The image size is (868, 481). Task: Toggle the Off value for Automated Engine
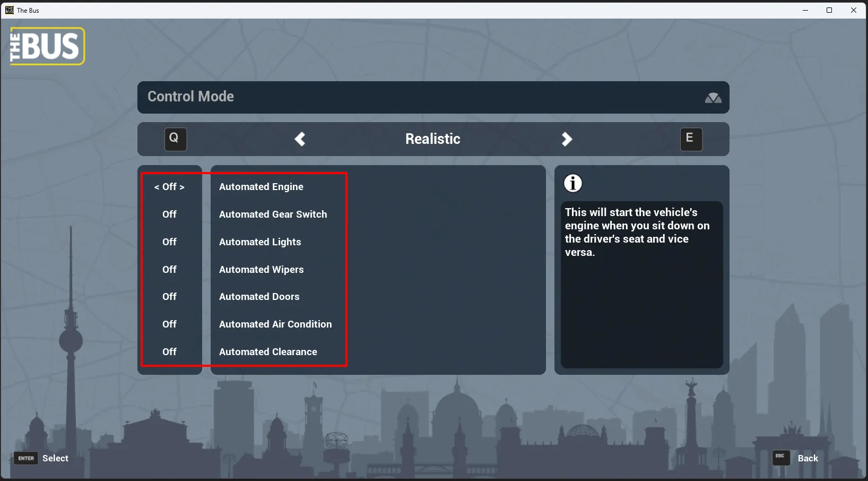tap(169, 187)
